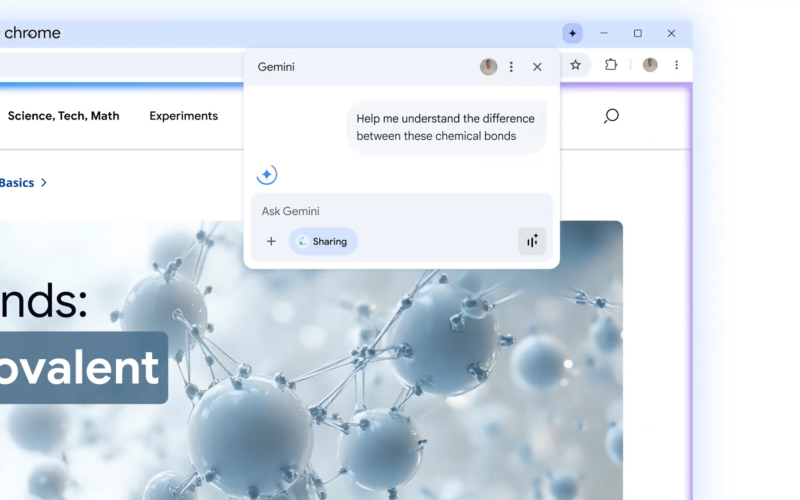Click the website search magnifier icon
Image resolution: width=800 pixels, height=500 pixels.
(611, 116)
